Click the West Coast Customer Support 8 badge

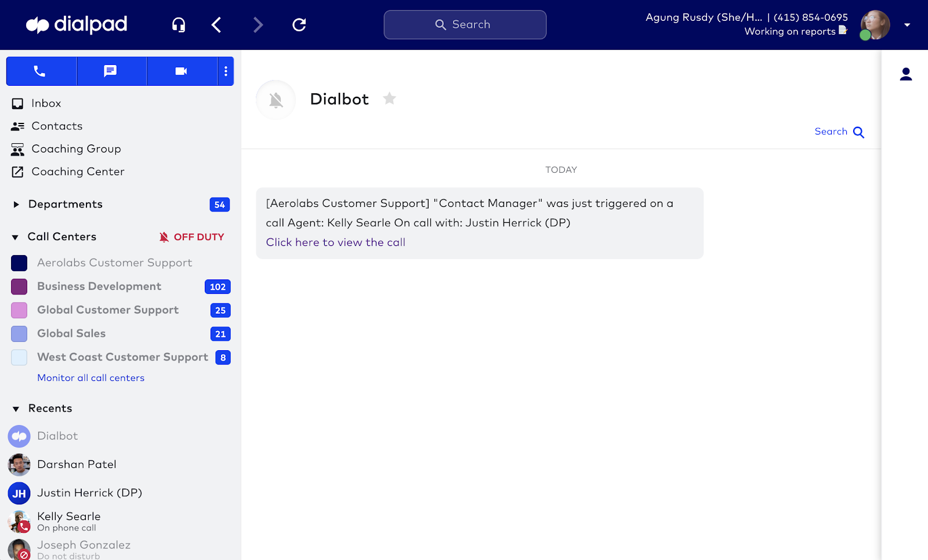[223, 358]
